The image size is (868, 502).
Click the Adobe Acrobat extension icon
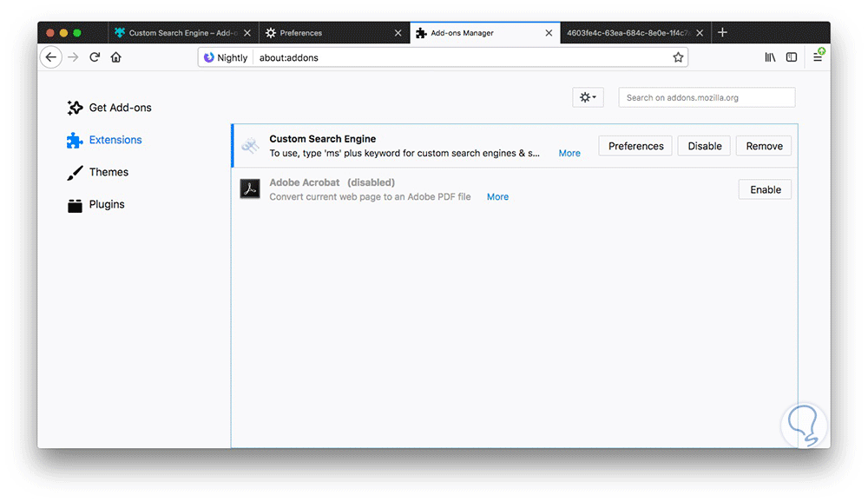[250, 189]
